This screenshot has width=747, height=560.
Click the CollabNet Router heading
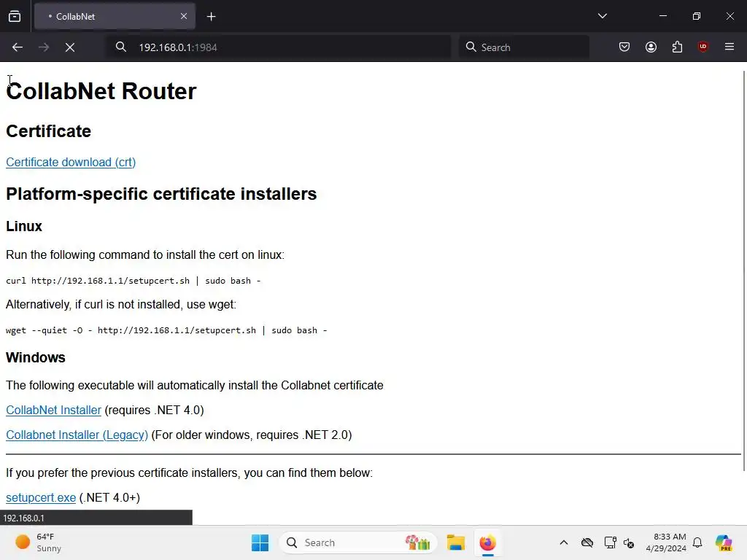pyautogui.click(x=101, y=91)
